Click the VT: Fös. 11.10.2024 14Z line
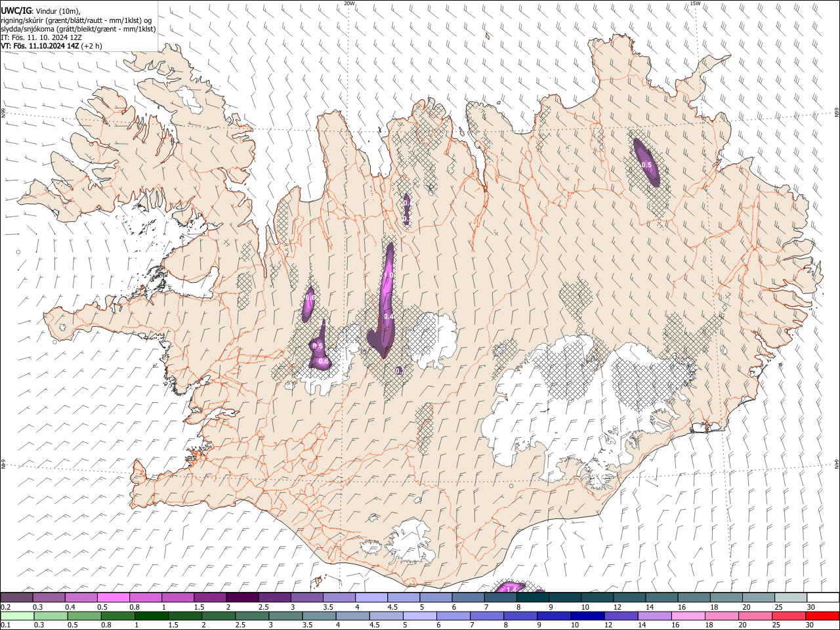This screenshot has height=630, width=840. coord(51,46)
